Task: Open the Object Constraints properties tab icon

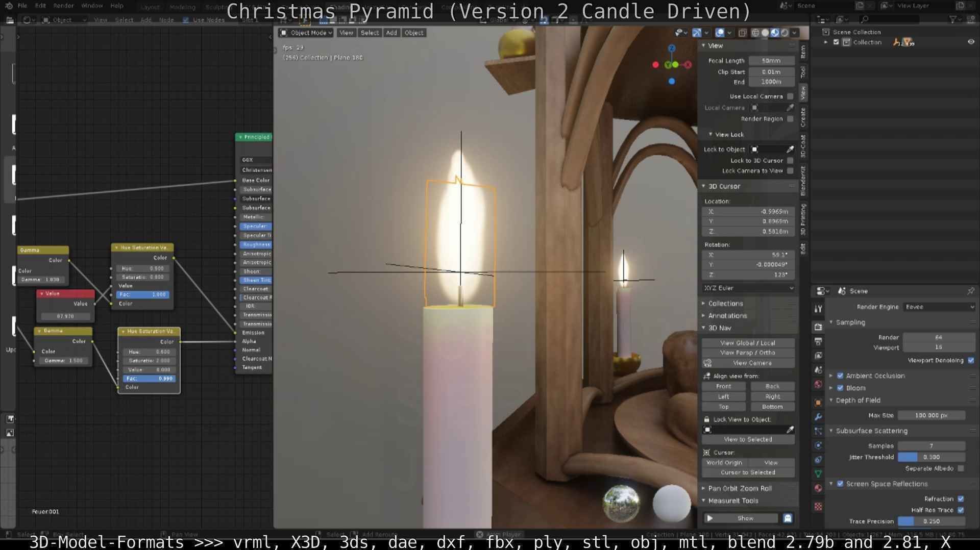Action: pos(818,460)
